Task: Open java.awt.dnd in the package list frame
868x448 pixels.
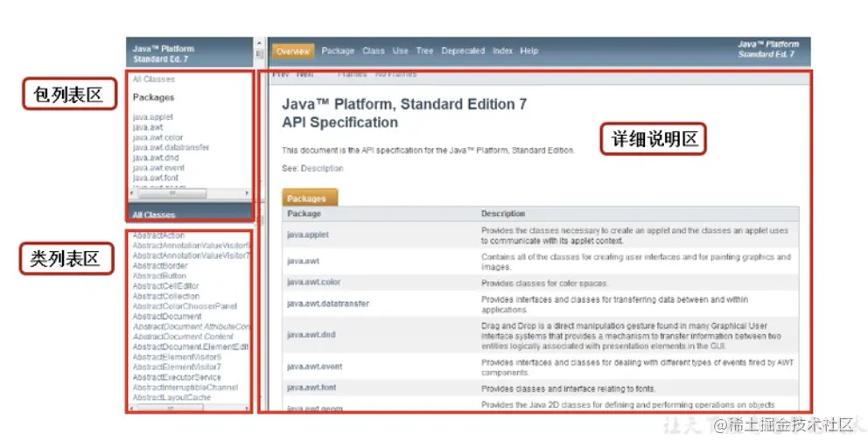Action: click(156, 157)
